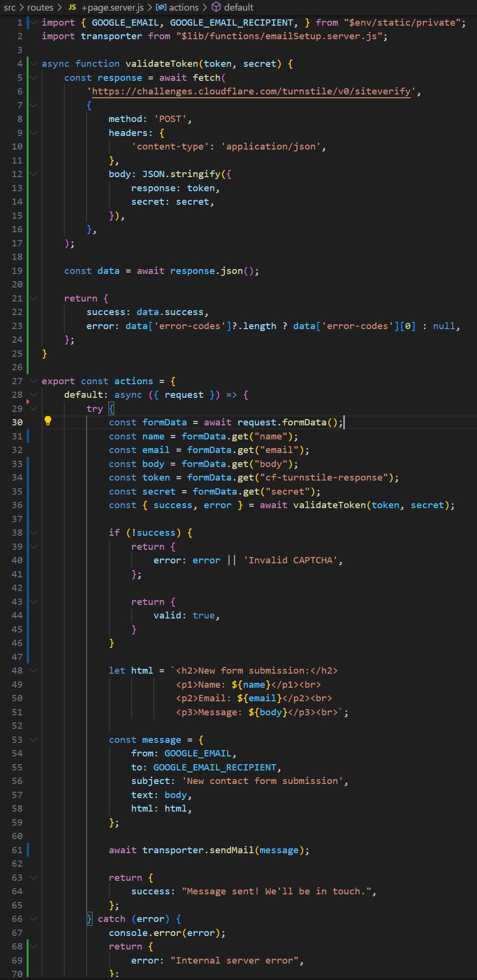
Task: Fold the options object at line 7
Action: coord(33,105)
